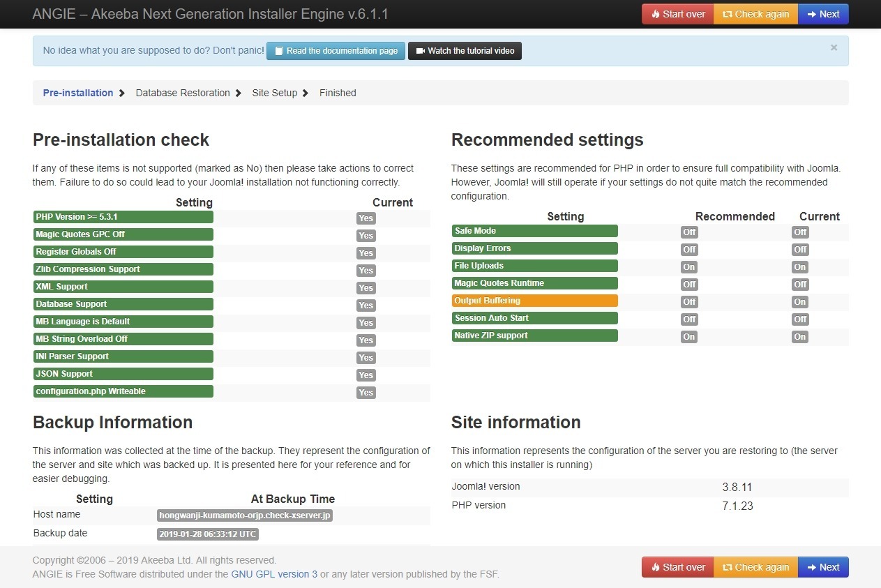Viewport: 881px width, 588px height.
Task: Open the Read the documentation page button
Action: [x=336, y=51]
